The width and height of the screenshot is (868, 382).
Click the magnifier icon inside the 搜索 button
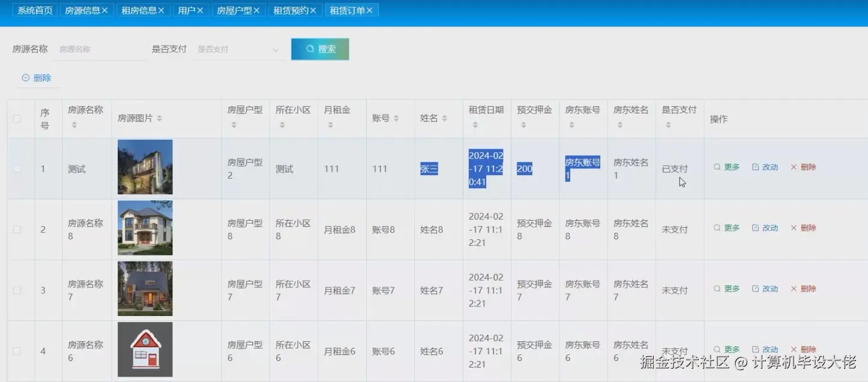point(310,49)
